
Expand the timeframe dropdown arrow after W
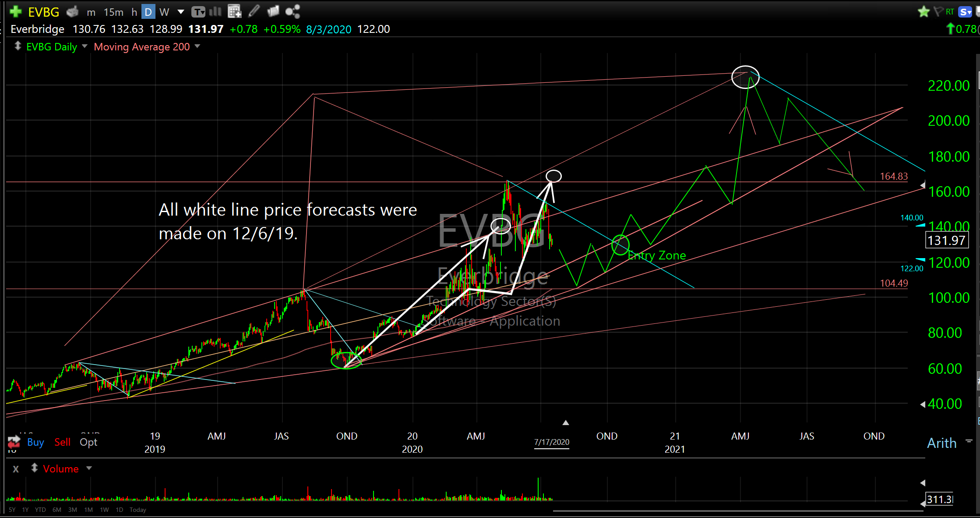[180, 12]
